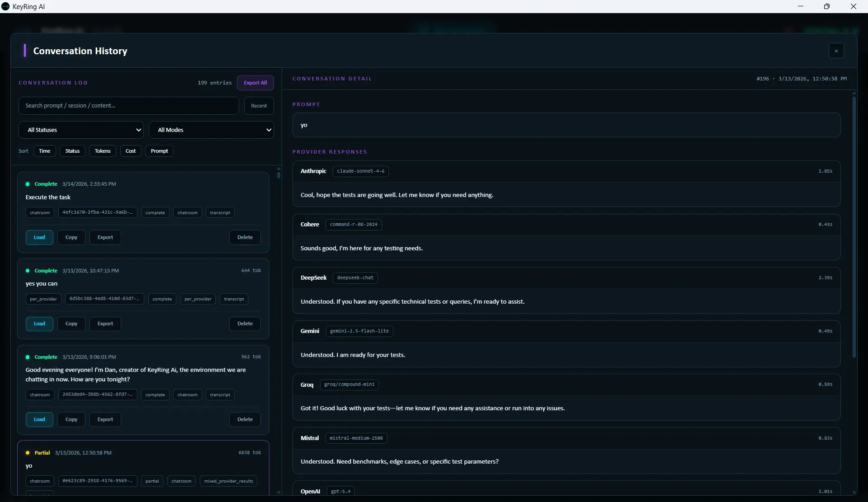Click the 962 tok token count
The image size is (868, 502).
point(251,357)
